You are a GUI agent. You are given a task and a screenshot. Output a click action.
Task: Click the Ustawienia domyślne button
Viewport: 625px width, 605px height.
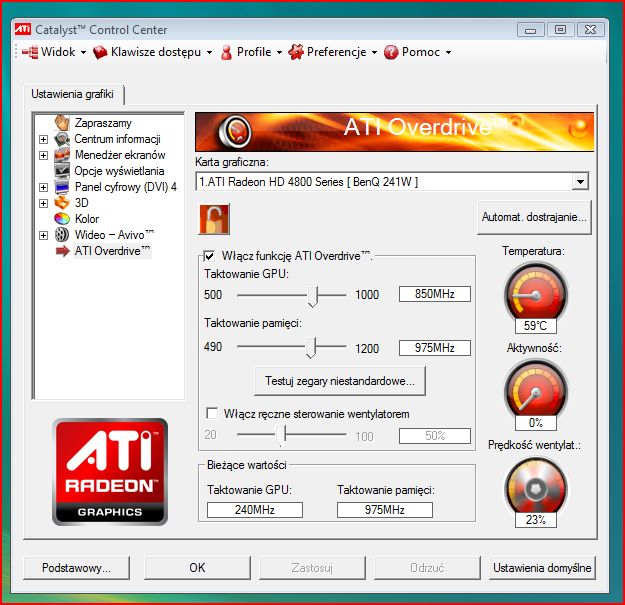(542, 568)
